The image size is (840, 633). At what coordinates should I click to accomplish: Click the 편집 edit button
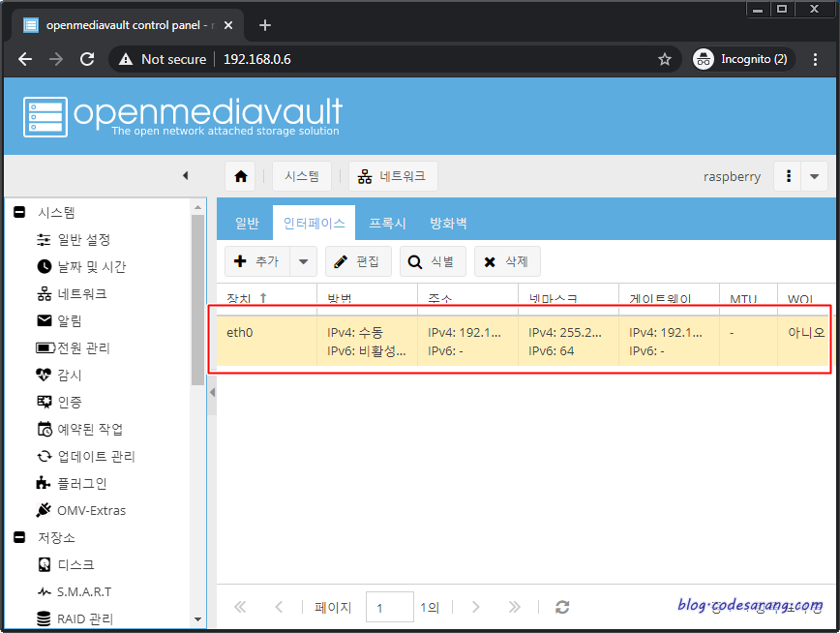pyautogui.click(x=358, y=261)
